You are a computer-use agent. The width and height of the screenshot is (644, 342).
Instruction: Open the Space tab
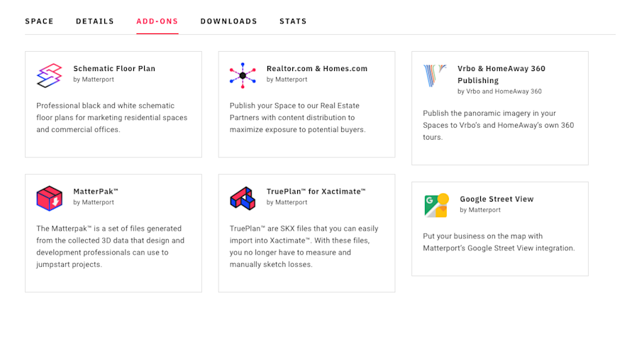(x=39, y=21)
